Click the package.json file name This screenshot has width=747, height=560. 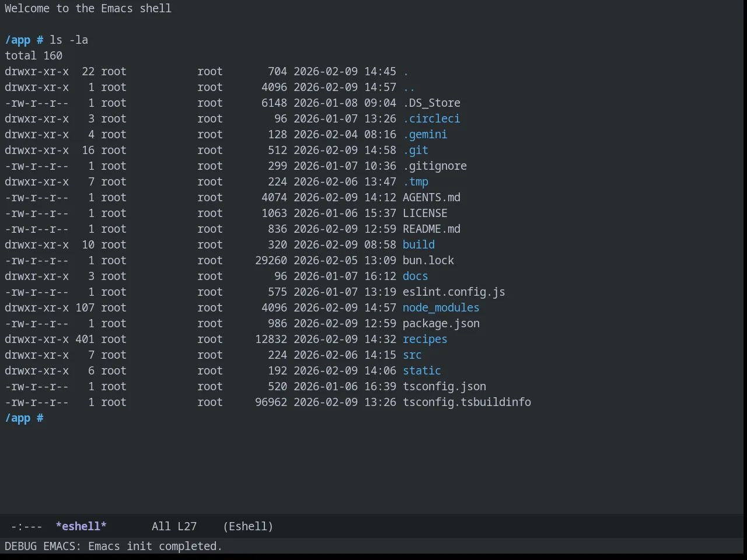441,323
